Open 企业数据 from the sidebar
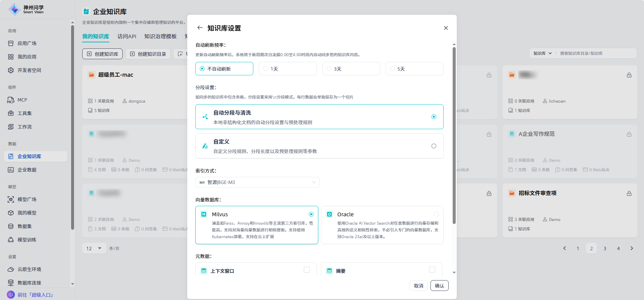 click(x=27, y=170)
